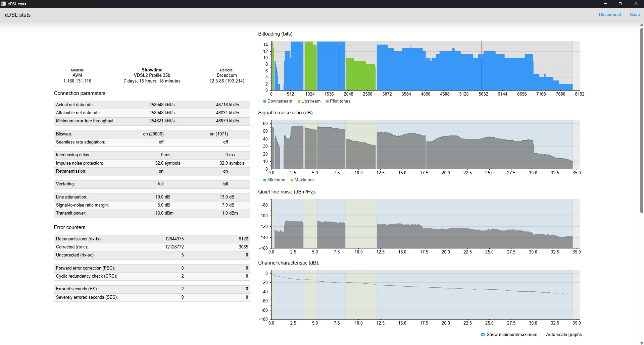Viewport: 644px width, 345px height.
Task: Enable the Auto-scale graphs checkbox
Action: tap(543, 335)
